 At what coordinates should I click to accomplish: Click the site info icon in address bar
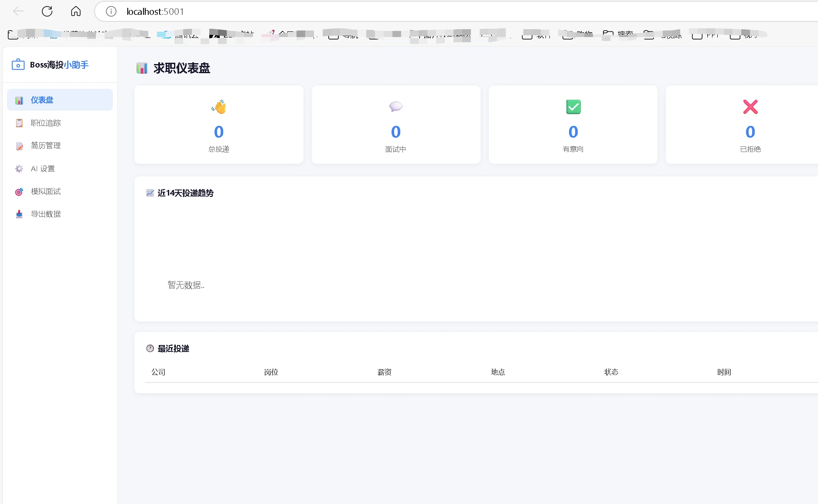[111, 11]
